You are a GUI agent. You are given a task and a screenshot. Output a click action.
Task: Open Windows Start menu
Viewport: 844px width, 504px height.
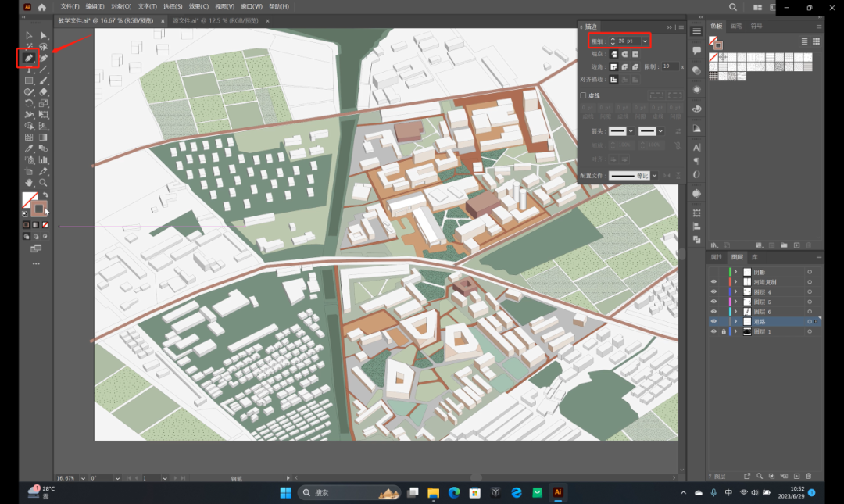pos(286,493)
